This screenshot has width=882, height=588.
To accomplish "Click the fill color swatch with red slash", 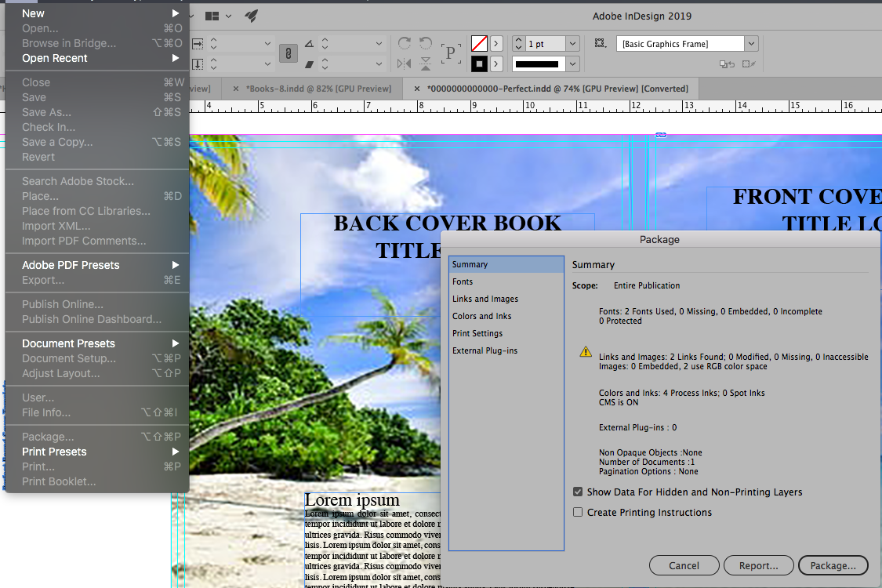I will coord(479,44).
